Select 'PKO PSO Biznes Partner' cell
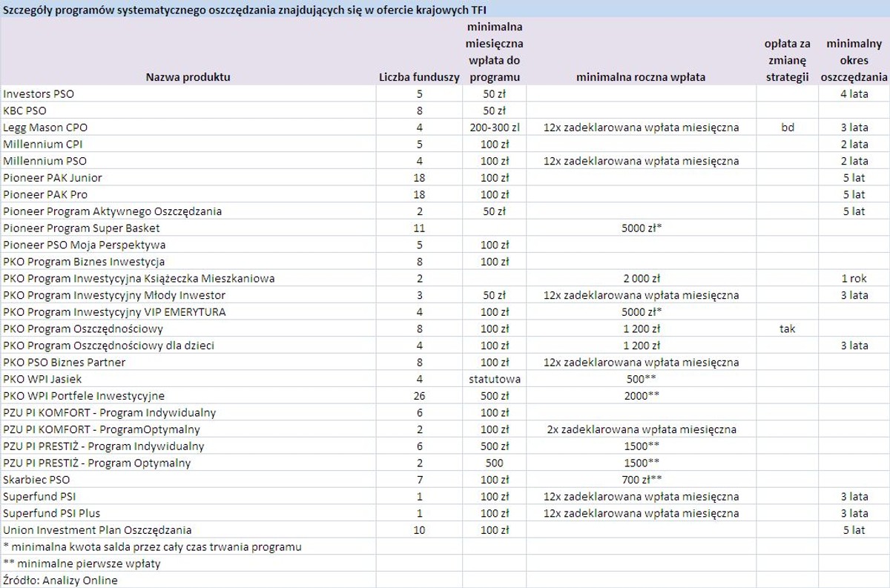 [x=64, y=362]
